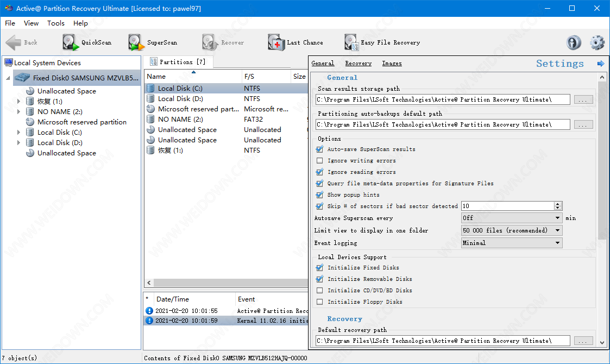Click the info icon of 10:01:59 event
Screen dimensions: 610x364
[x=149, y=321]
